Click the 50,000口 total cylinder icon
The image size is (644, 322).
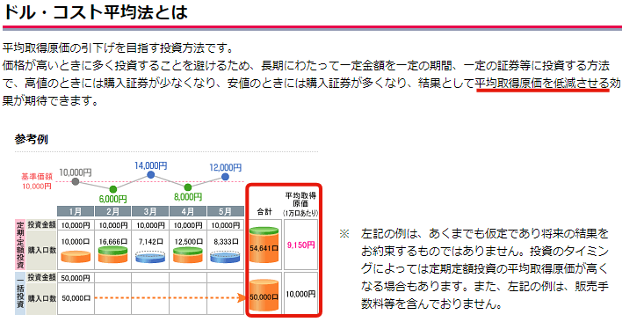pos(265,295)
